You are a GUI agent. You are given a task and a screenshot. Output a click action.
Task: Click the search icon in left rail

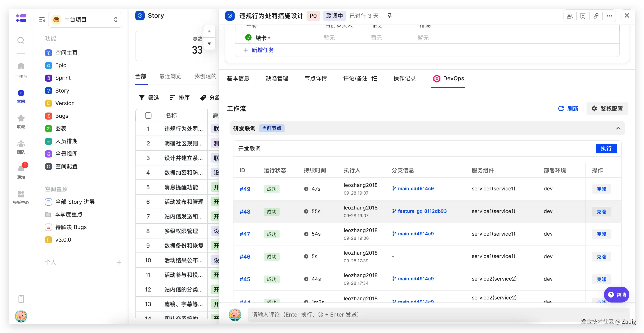click(x=21, y=41)
